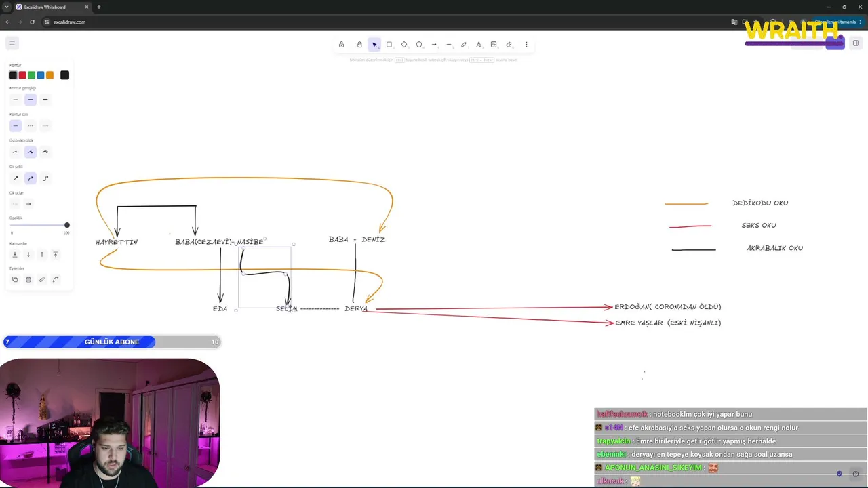The image size is (868, 488).
Task: Open the browser tab search dropdown
Action: coord(6,7)
